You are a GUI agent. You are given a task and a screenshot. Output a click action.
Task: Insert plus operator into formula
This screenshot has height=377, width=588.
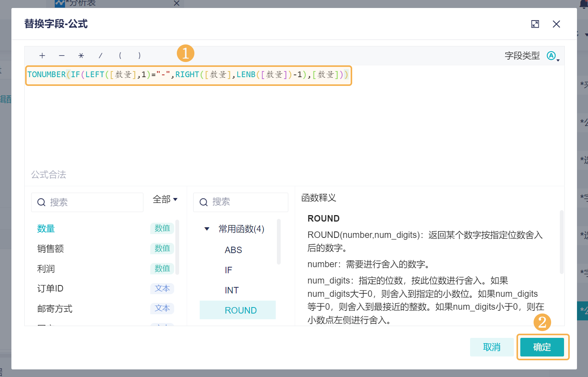pos(42,56)
